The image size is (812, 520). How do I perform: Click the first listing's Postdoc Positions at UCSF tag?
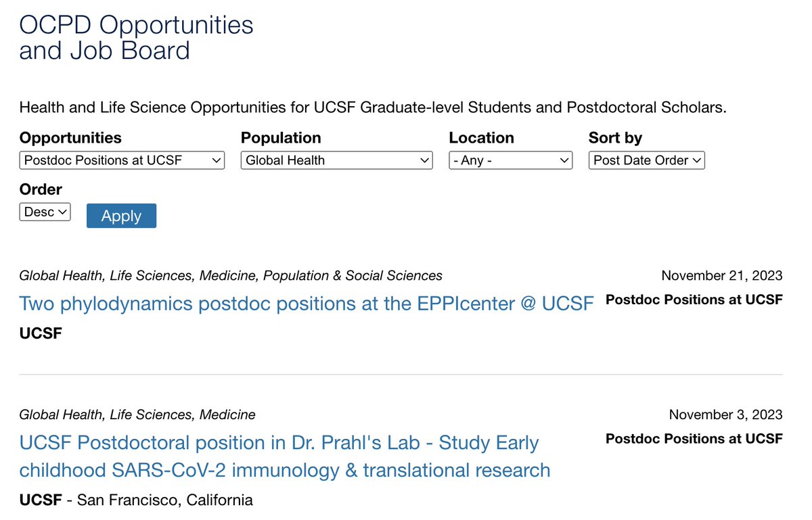coord(694,300)
